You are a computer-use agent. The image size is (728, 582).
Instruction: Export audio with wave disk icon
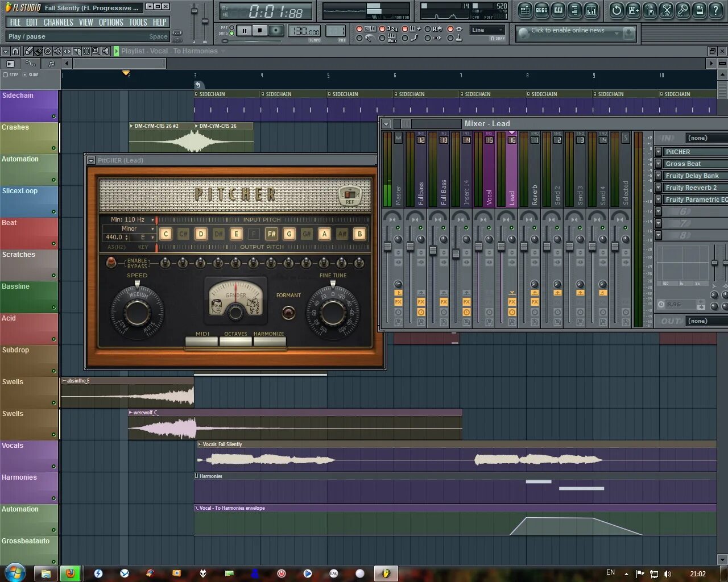[650, 10]
